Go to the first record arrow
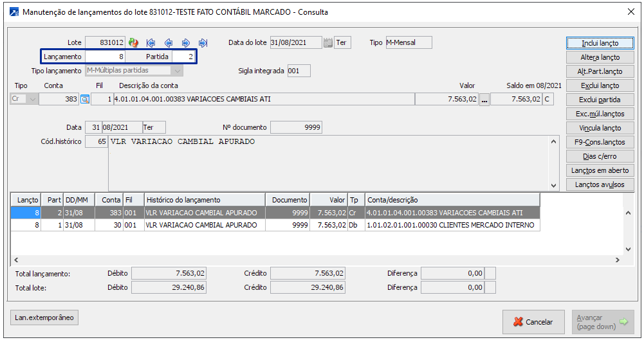 (151, 43)
